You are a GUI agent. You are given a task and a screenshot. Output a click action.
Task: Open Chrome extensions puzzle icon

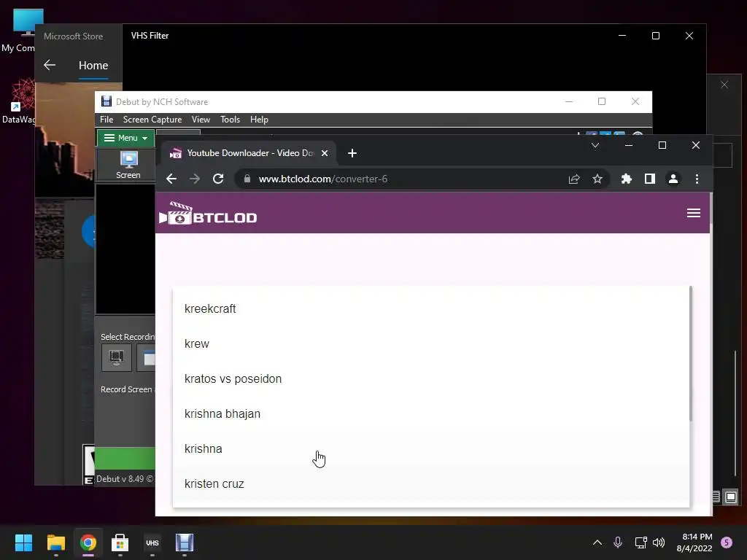pos(627,179)
